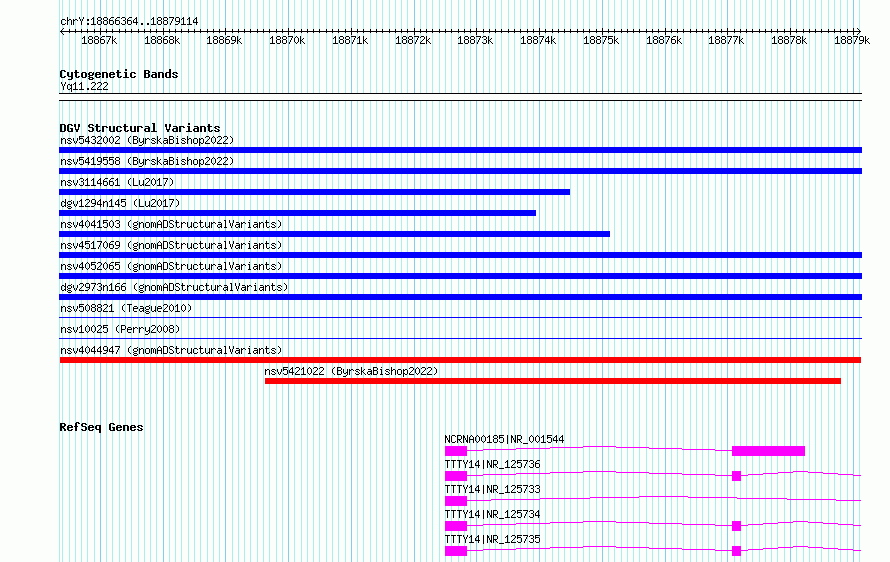890x562 pixels.
Task: Click the 18873k ruler mark
Action: tap(475, 40)
